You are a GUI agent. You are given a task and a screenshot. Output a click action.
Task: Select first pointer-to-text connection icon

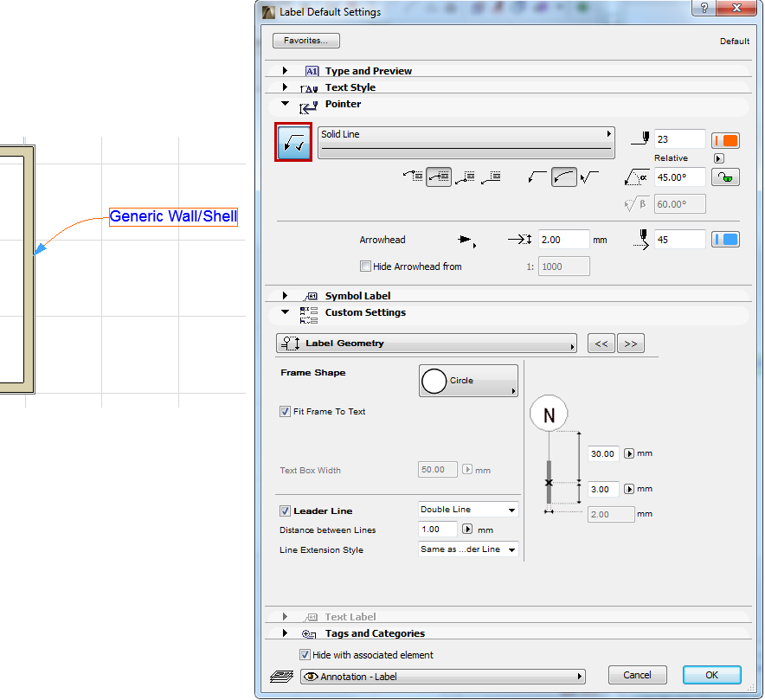coord(413,177)
